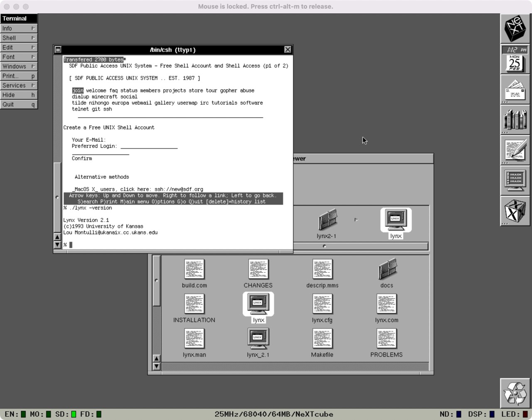532x420 pixels.
Task: Open the clock and calendar dock icon
Action: pyautogui.click(x=515, y=59)
